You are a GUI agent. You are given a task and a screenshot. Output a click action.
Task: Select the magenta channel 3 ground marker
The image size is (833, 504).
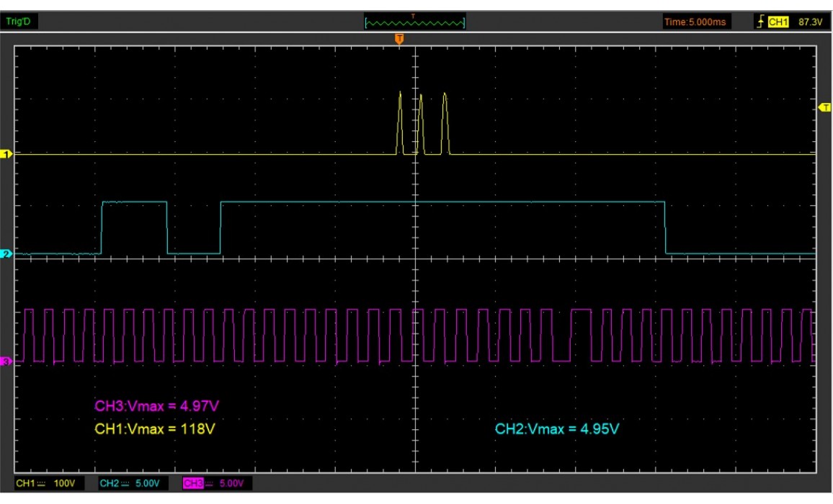click(8, 361)
